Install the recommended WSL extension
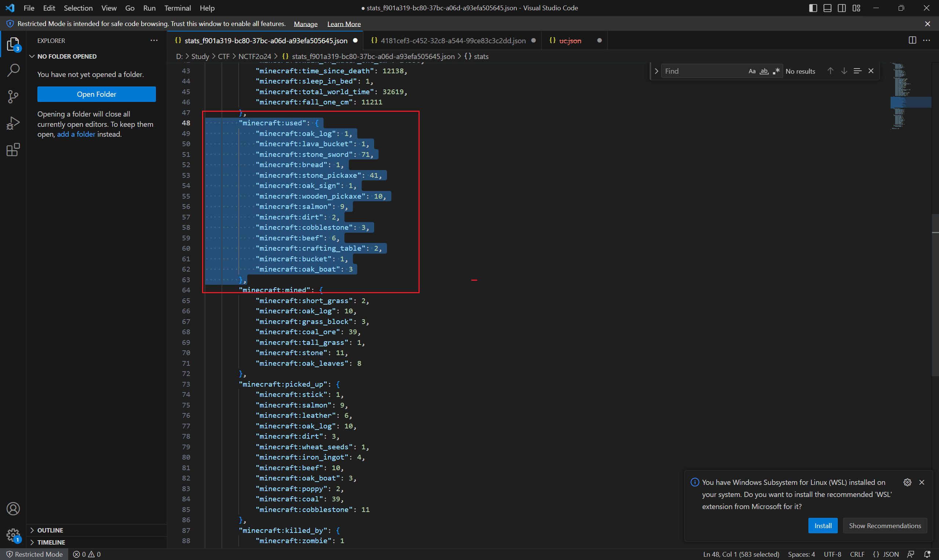 click(x=823, y=526)
